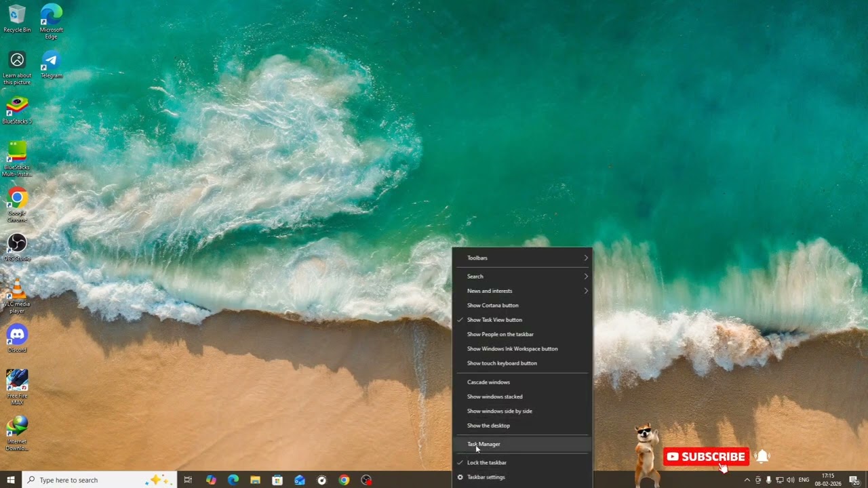
Task: Open File Explorer on the taskbar
Action: click(255, 480)
